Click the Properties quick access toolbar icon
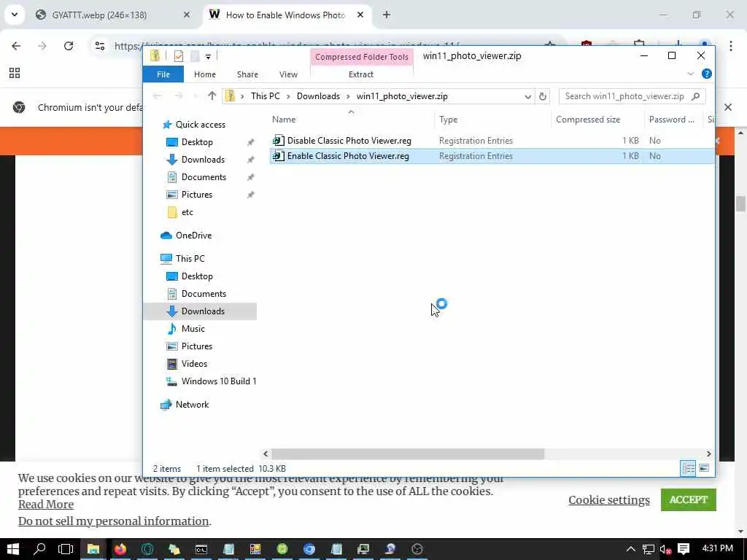747x560 pixels. (x=179, y=56)
